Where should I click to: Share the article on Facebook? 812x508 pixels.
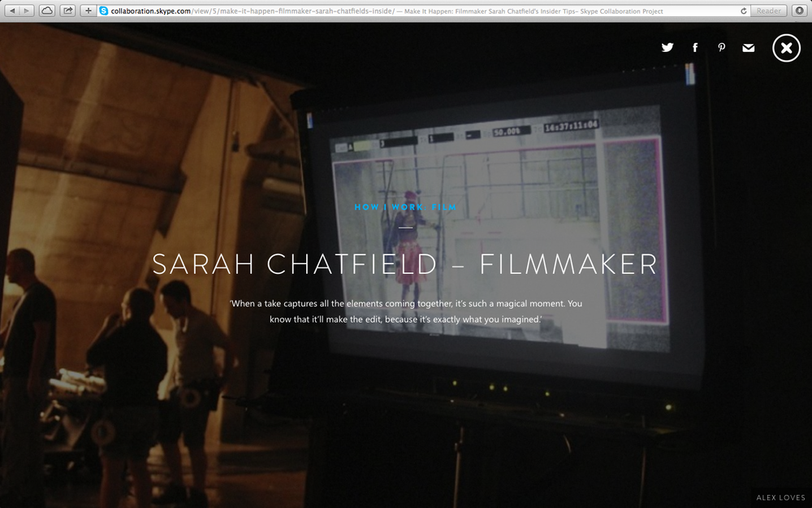click(695, 47)
